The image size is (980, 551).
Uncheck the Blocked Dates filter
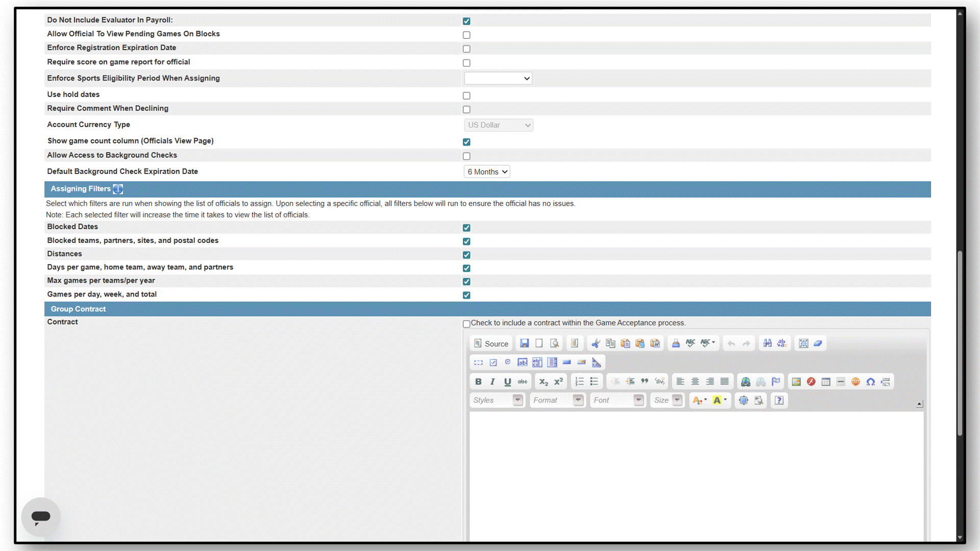click(x=467, y=228)
